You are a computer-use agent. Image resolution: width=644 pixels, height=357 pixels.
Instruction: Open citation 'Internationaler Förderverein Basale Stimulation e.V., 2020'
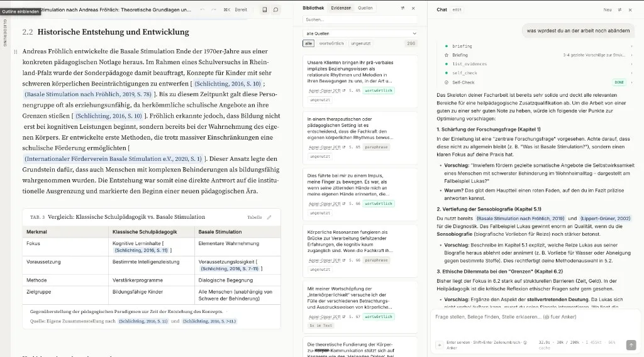113,159
